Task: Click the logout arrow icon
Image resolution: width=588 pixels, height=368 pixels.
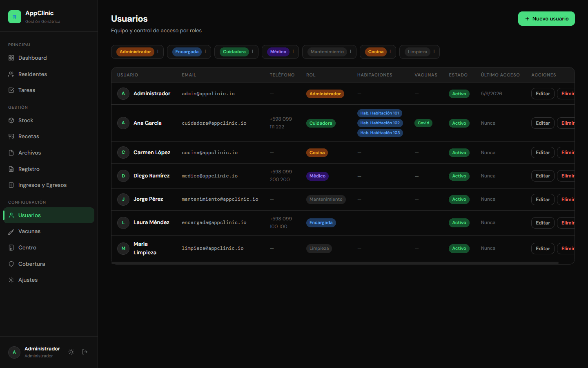Action: point(85,352)
